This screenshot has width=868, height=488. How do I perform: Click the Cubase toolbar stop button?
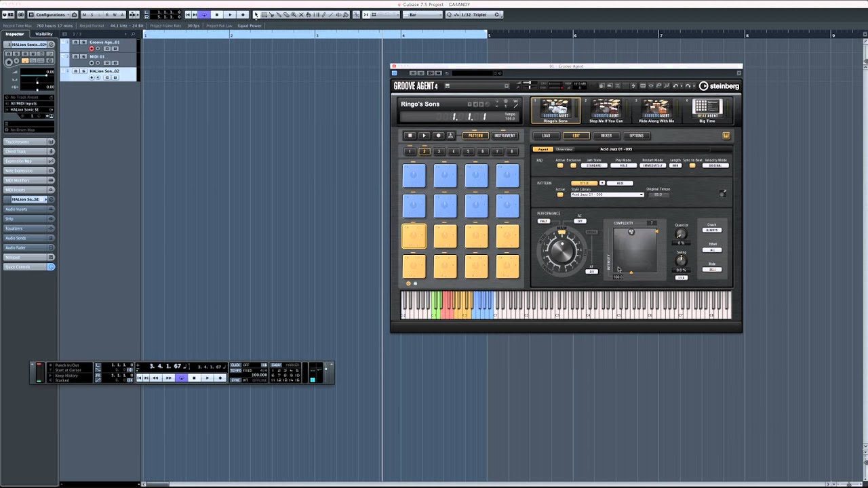(x=217, y=14)
